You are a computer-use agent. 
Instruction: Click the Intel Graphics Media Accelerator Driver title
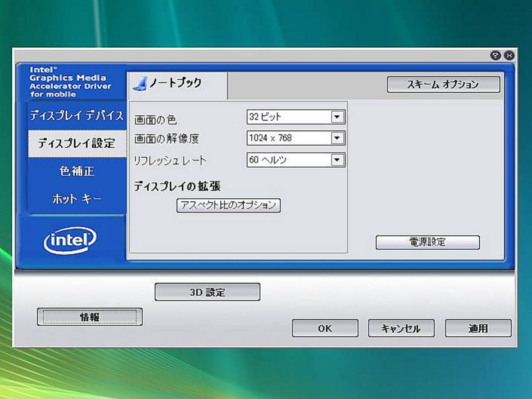tap(70, 82)
